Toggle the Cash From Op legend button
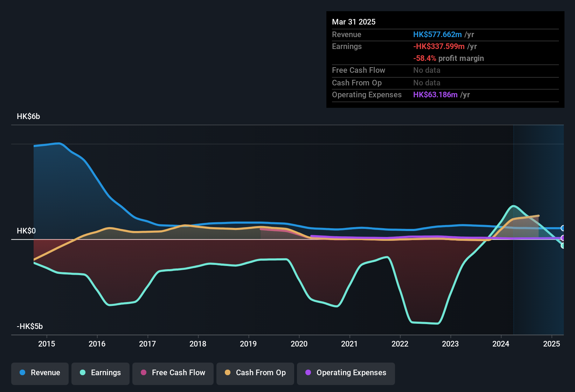Screen dimensions: 575x392 point(255,373)
